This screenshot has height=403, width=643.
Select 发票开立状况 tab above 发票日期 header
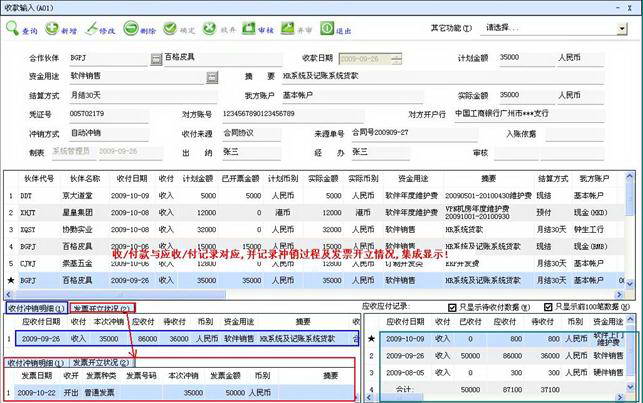coord(101,363)
